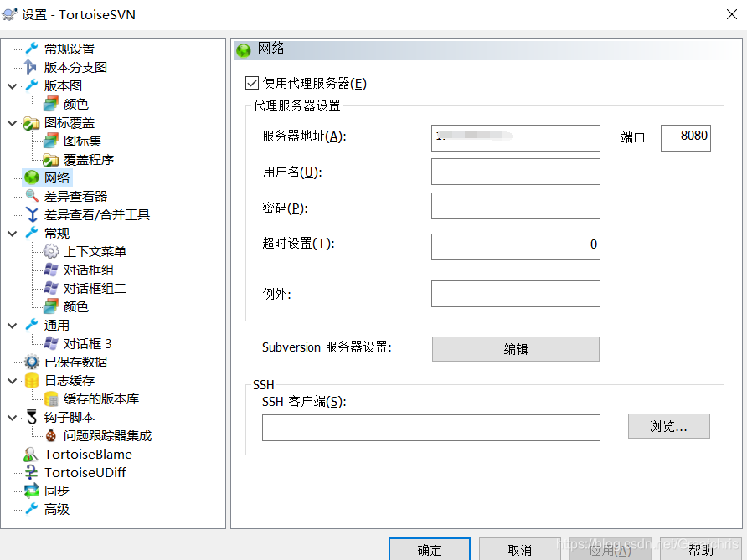Screen dimensions: 747x560
Task: Focus the 用户名 input field
Action: (x=516, y=172)
